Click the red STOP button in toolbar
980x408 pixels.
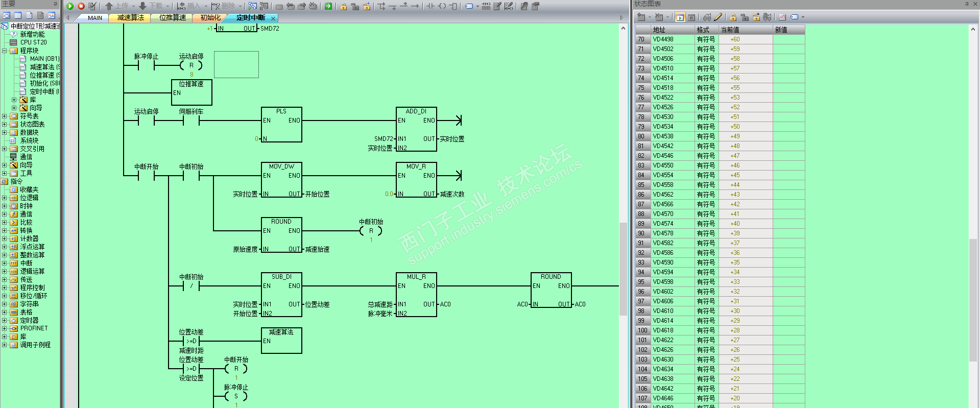(x=81, y=6)
